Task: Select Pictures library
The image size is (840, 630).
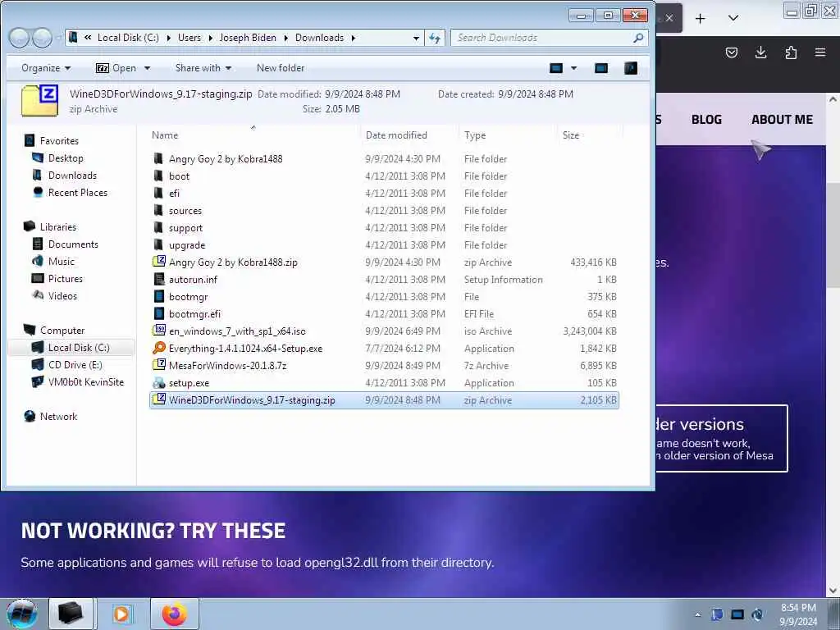Action: coord(66,279)
